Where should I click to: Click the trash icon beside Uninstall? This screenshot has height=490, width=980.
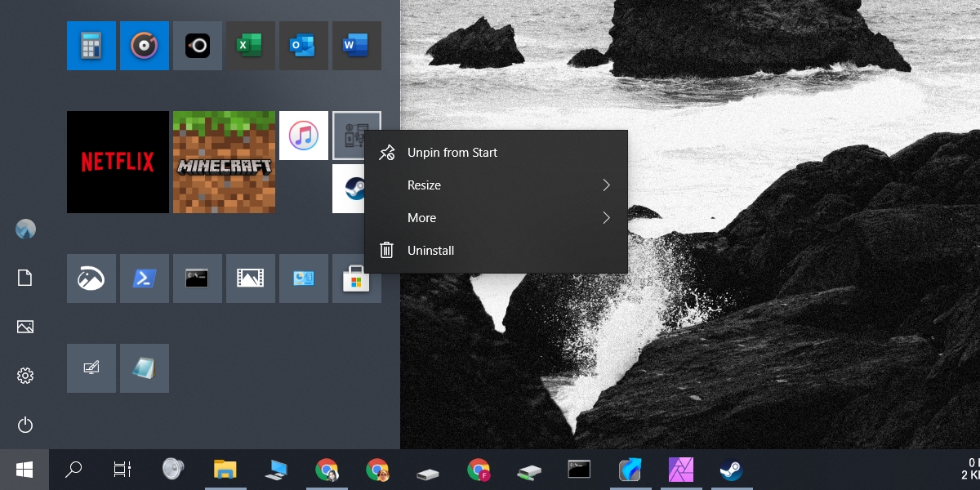click(387, 251)
